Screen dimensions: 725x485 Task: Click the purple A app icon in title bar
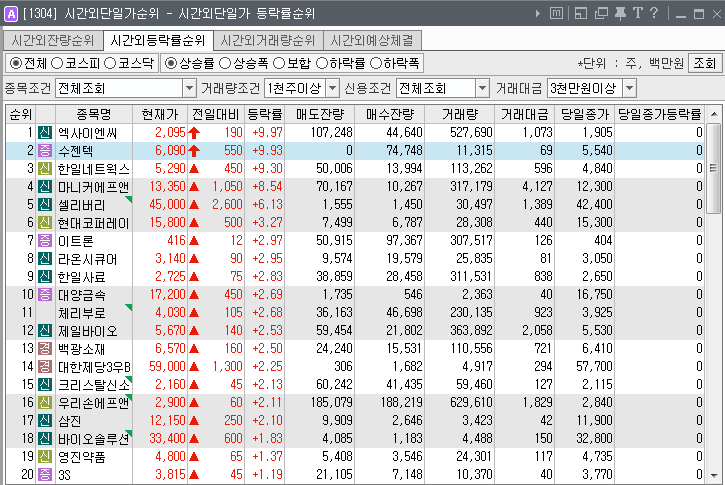(x=11, y=14)
